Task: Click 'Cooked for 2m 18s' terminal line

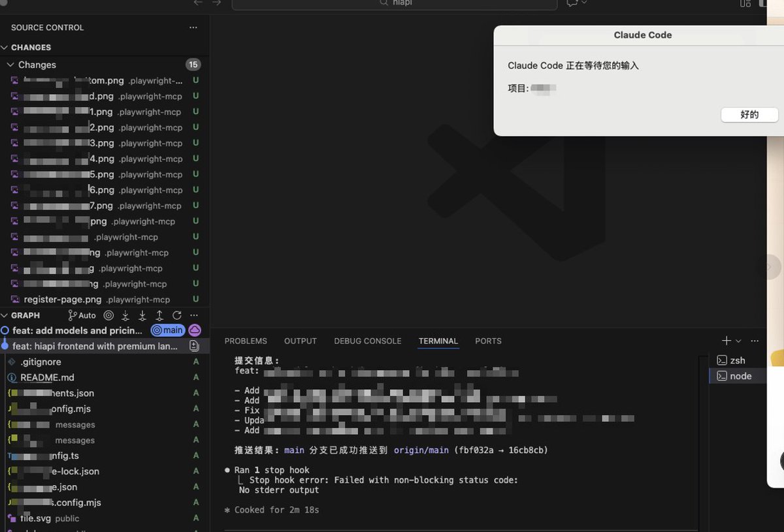Action: tap(276, 510)
